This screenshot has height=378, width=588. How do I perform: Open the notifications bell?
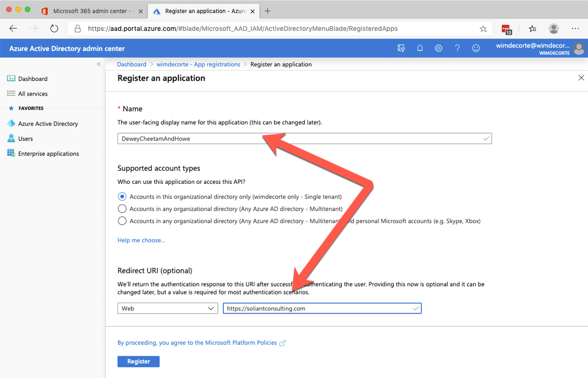point(420,48)
